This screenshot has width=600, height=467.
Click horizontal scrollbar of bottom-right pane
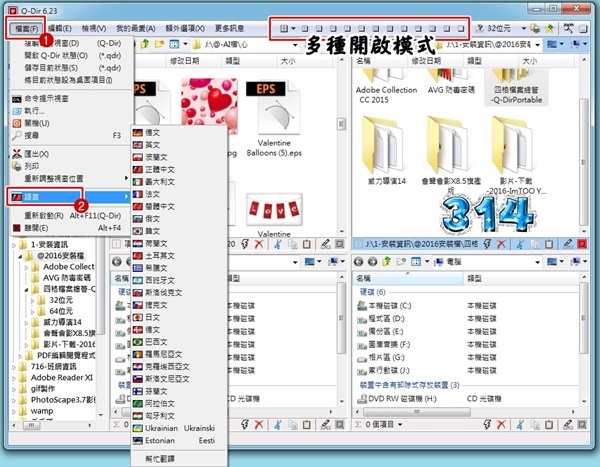(x=416, y=412)
